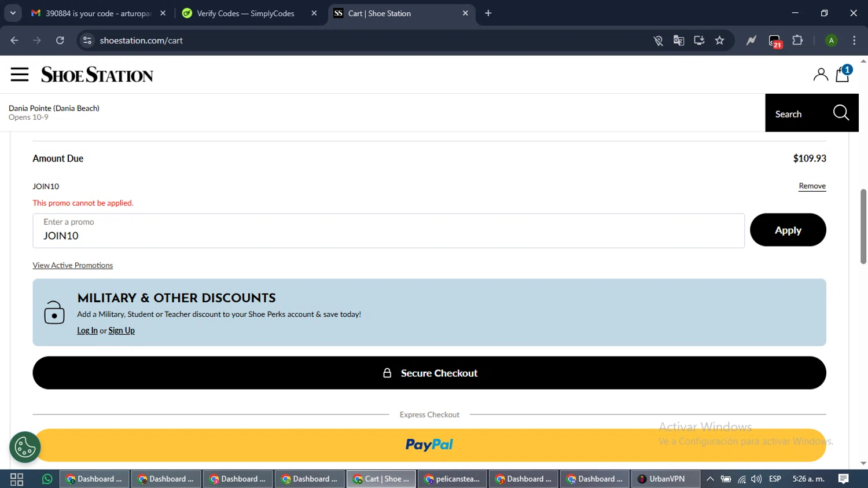Open the Cart | Shoe taskbar window
The image size is (868, 488).
(x=381, y=479)
